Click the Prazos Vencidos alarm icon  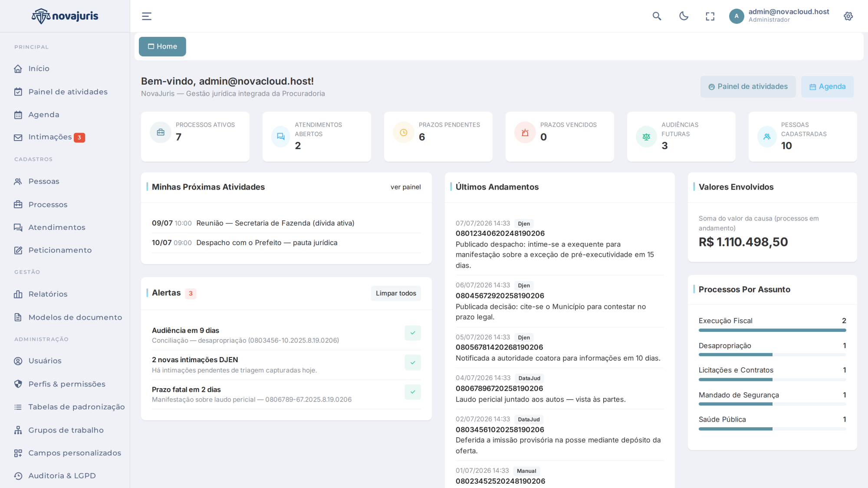(x=525, y=132)
